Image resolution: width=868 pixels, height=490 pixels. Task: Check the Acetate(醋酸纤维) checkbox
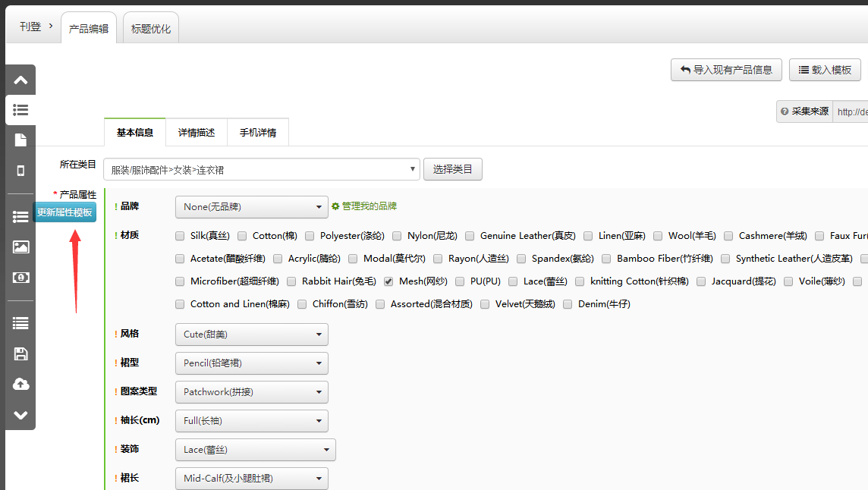click(180, 259)
